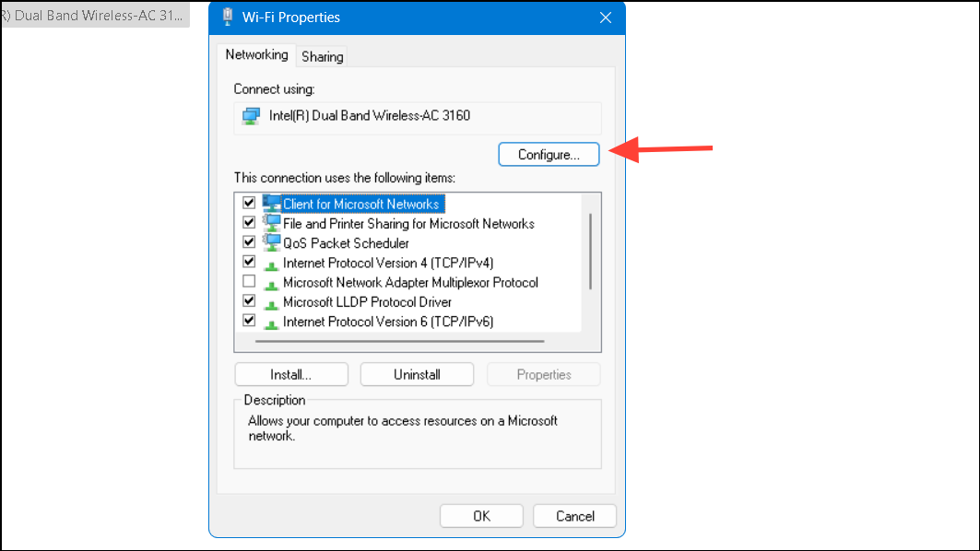
Task: Click the Uninstall button
Action: point(417,374)
